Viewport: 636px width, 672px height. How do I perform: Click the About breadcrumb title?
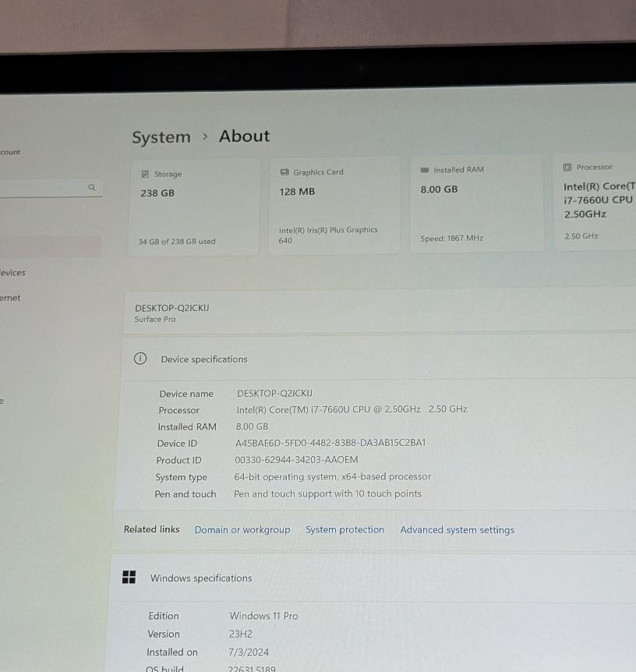pyautogui.click(x=245, y=136)
